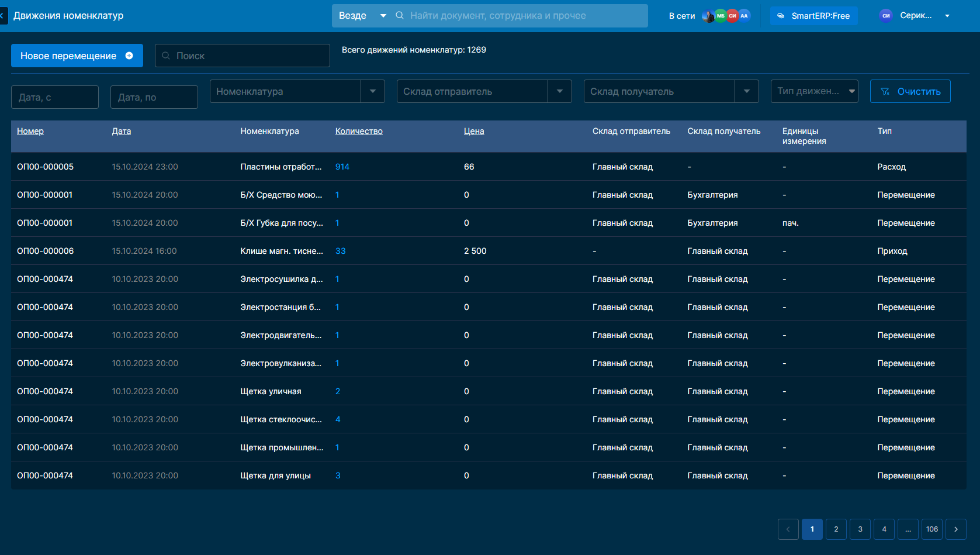The image size is (980, 555).
Task: Click the back arrow beside Движения номенклатур
Action: pos(3,16)
